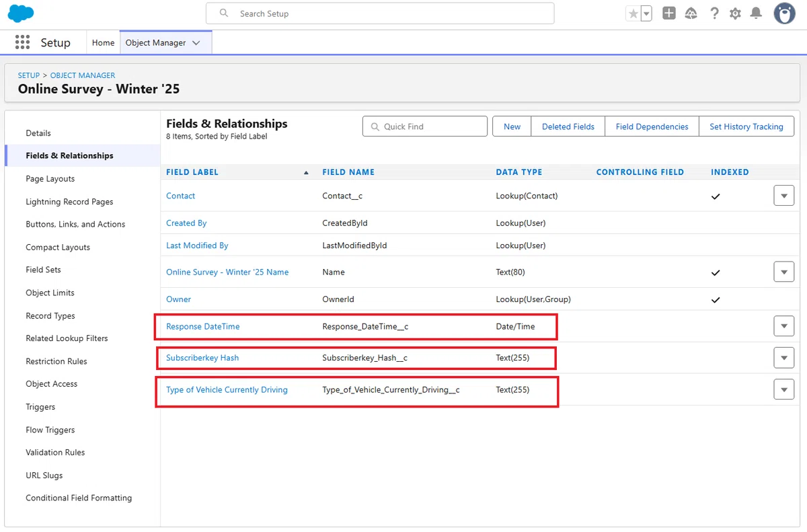
Task: Follow the OBJECT MANAGER breadcrumb link
Action: (83, 75)
